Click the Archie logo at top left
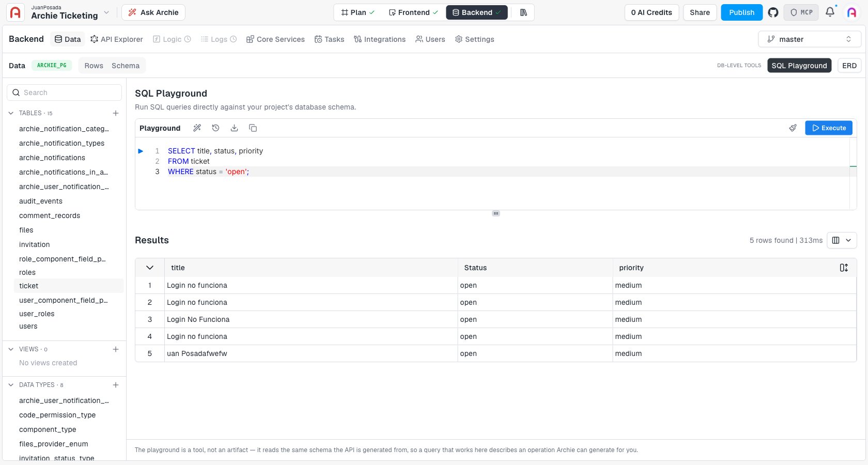 click(16, 12)
